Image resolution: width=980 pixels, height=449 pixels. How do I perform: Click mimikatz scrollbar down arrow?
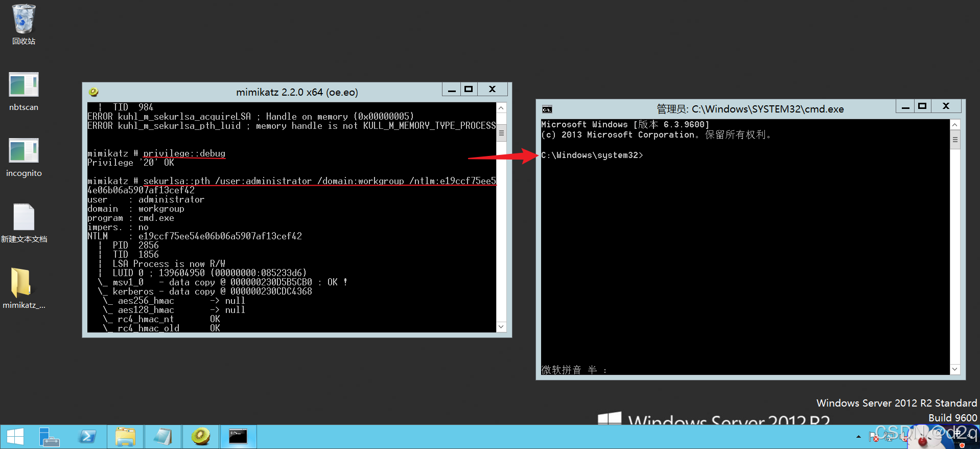pos(501,327)
